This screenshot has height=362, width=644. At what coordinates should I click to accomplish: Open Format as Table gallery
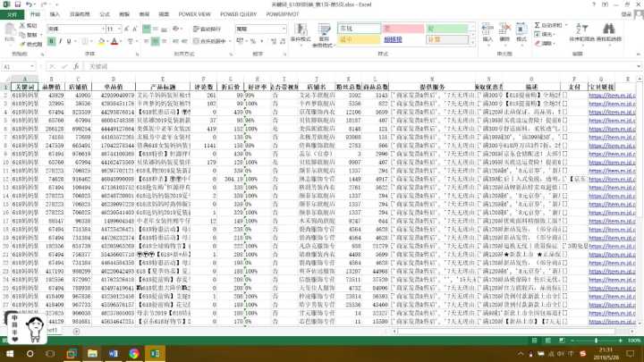324,35
